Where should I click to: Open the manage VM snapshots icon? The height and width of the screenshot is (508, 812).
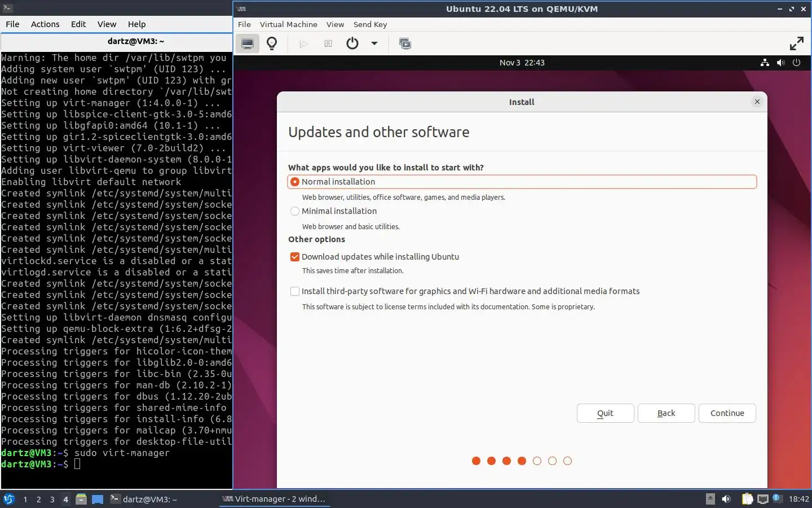(405, 43)
